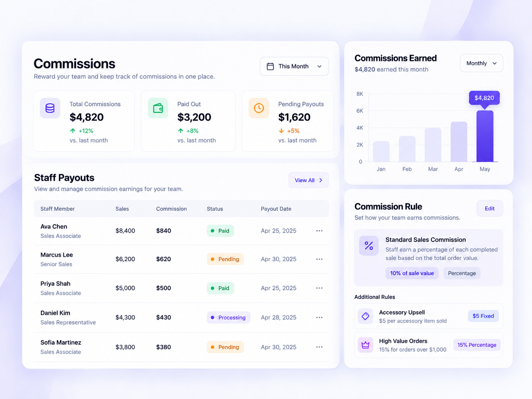The image size is (532, 399).
Task: Click the High Value Orders rule title
Action: tap(403, 341)
